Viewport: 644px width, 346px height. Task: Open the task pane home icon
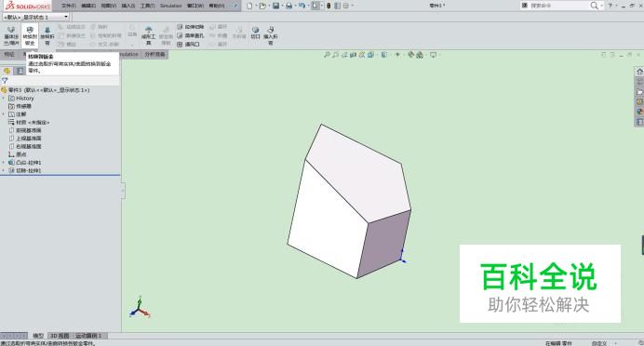(x=639, y=72)
